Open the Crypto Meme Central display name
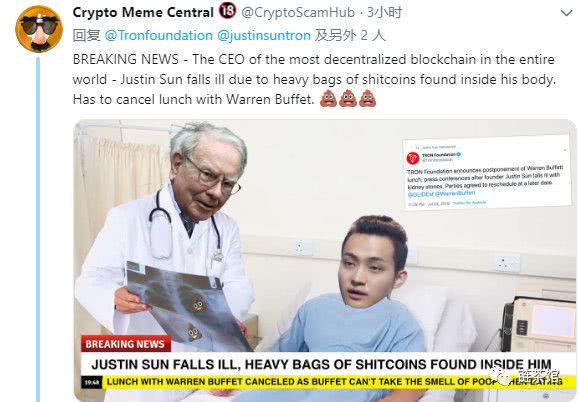Screen dimensions: 578x402 [x=143, y=13]
